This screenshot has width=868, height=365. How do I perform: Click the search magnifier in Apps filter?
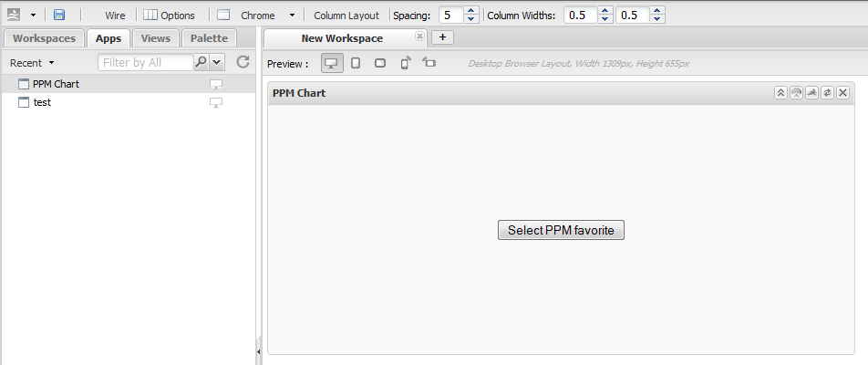point(201,62)
